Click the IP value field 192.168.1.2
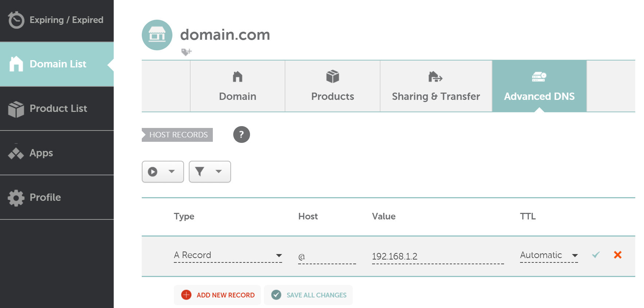Viewport: 644px width, 308px height. [437, 256]
